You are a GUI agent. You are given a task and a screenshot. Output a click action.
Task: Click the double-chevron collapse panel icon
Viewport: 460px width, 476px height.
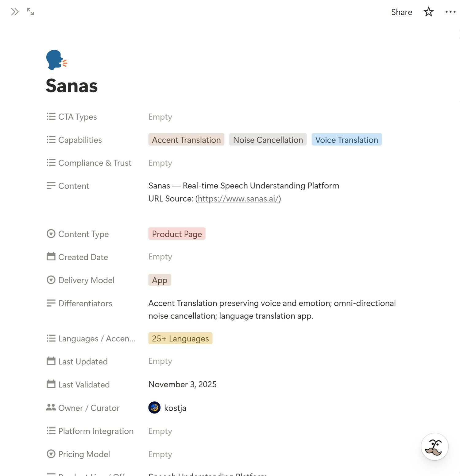pyautogui.click(x=15, y=12)
